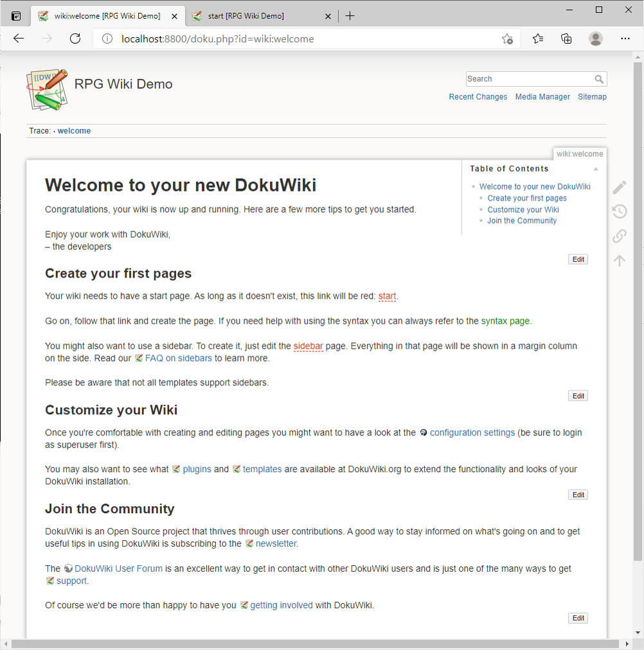Viewport: 644px width, 650px height.
Task: Click the Join the Community heading
Action: (x=109, y=509)
